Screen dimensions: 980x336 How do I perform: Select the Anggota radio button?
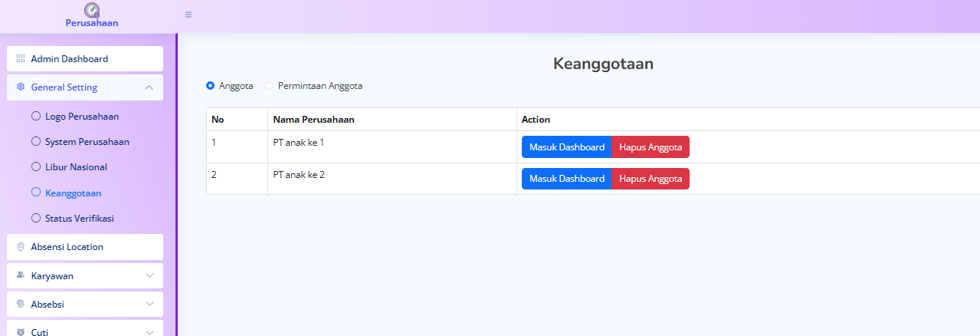[x=211, y=86]
